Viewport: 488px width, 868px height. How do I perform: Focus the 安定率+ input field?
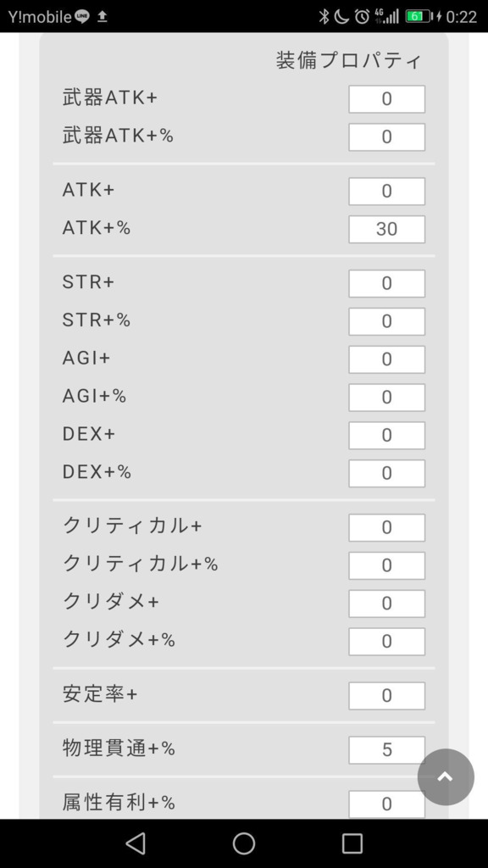(x=386, y=696)
